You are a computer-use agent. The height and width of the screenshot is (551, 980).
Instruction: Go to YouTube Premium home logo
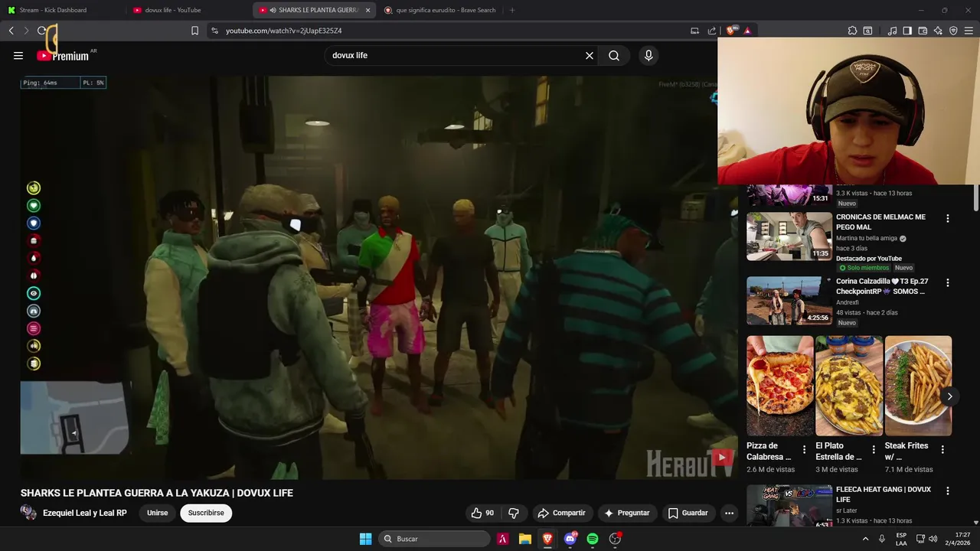pyautogui.click(x=63, y=55)
